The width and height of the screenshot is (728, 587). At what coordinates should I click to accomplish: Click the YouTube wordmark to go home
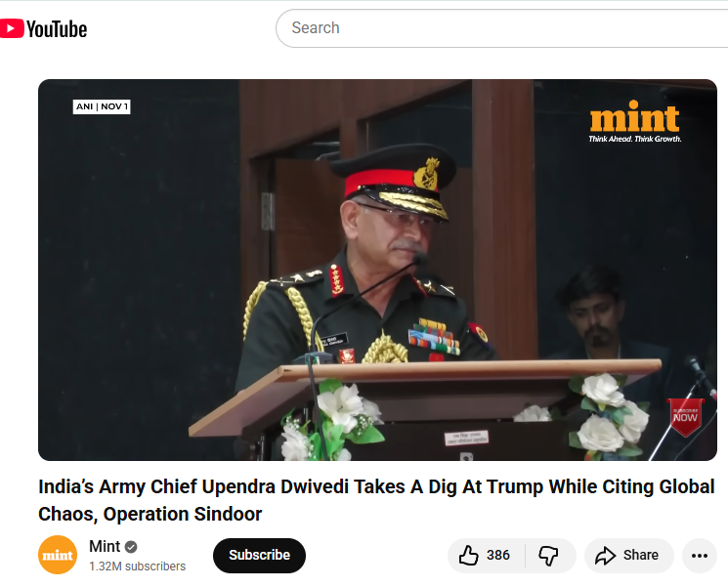click(x=56, y=28)
